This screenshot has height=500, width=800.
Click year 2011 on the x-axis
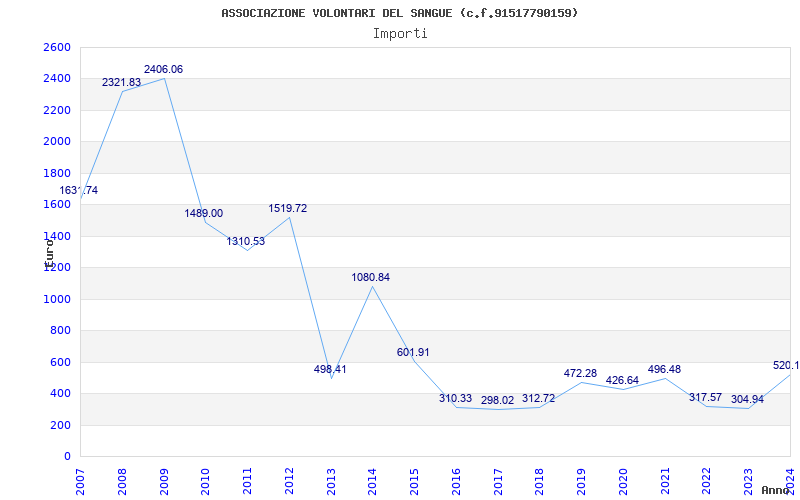tap(247, 482)
